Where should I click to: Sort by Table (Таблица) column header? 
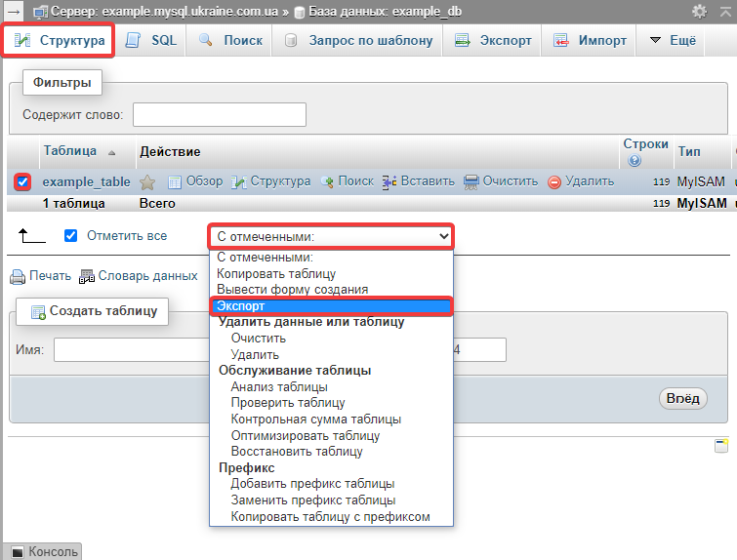click(x=69, y=151)
